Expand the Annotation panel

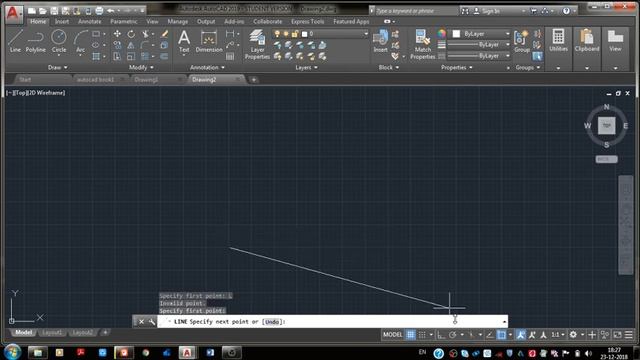(207, 67)
